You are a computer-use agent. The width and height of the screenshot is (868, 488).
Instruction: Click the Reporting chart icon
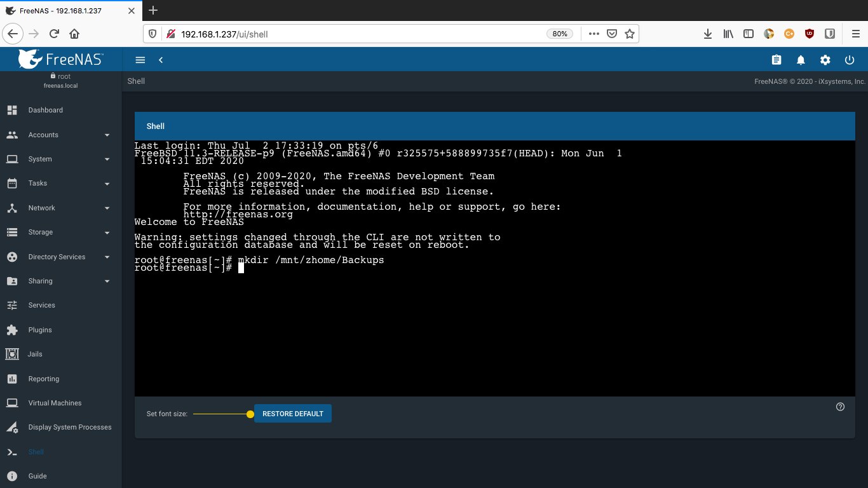pyautogui.click(x=12, y=379)
